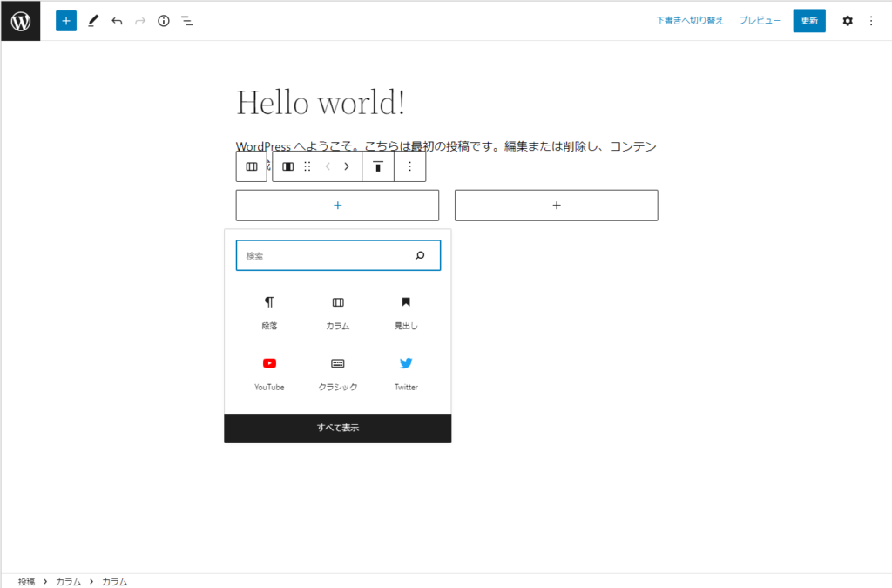Open the top-right options menu
892x588 pixels.
coord(871,21)
